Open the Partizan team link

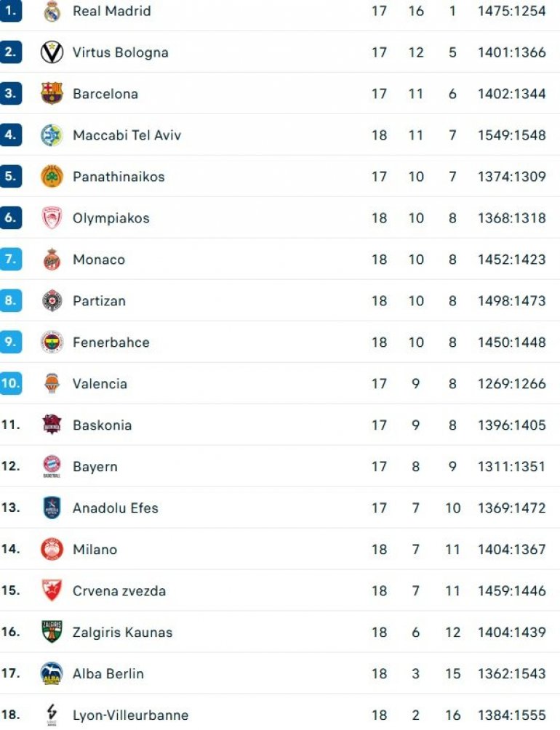tap(99, 301)
